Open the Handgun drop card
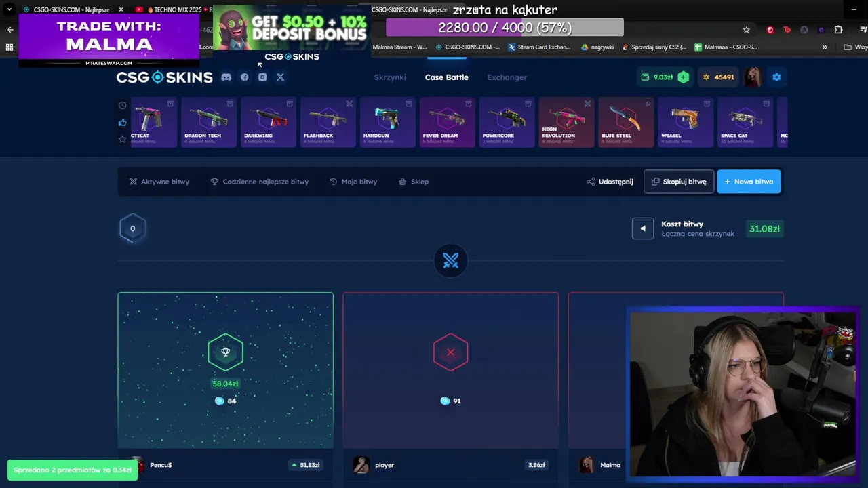The width and height of the screenshot is (868, 488). pyautogui.click(x=387, y=122)
